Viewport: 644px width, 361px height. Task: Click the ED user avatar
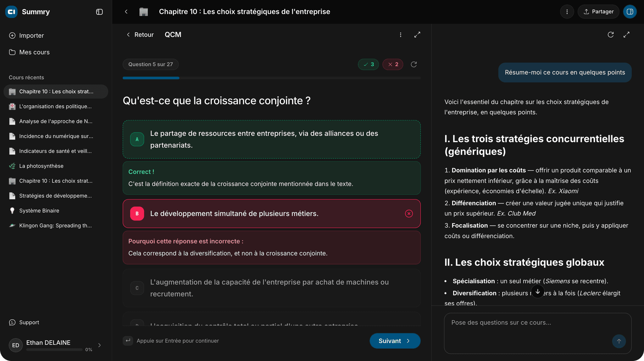15,345
